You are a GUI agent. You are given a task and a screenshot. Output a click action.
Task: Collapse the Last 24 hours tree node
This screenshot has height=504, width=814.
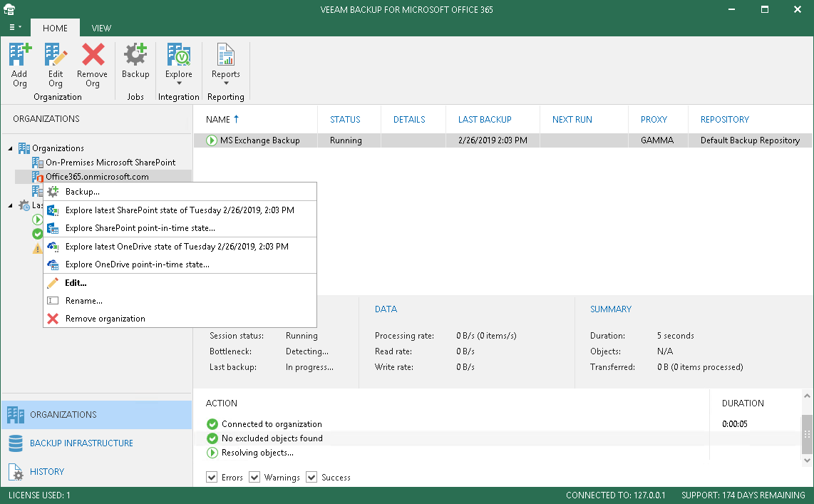point(11,205)
